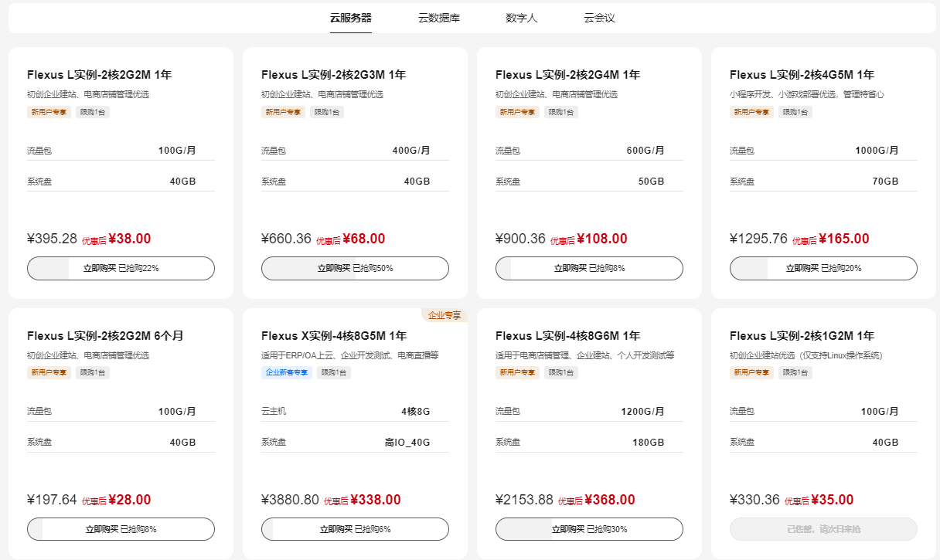Click 限购1台 tag on the 4核8G6M card
The width and height of the screenshot is (940, 560).
coord(561,373)
